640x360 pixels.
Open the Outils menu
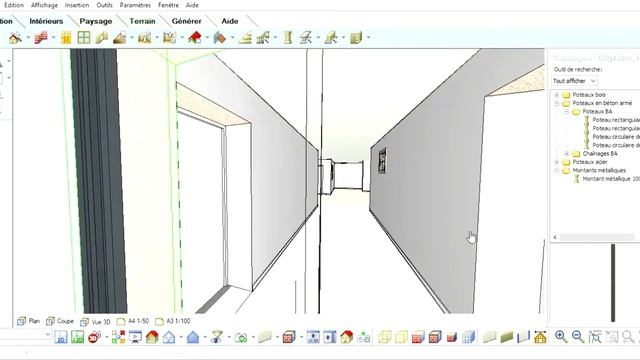pyautogui.click(x=104, y=5)
